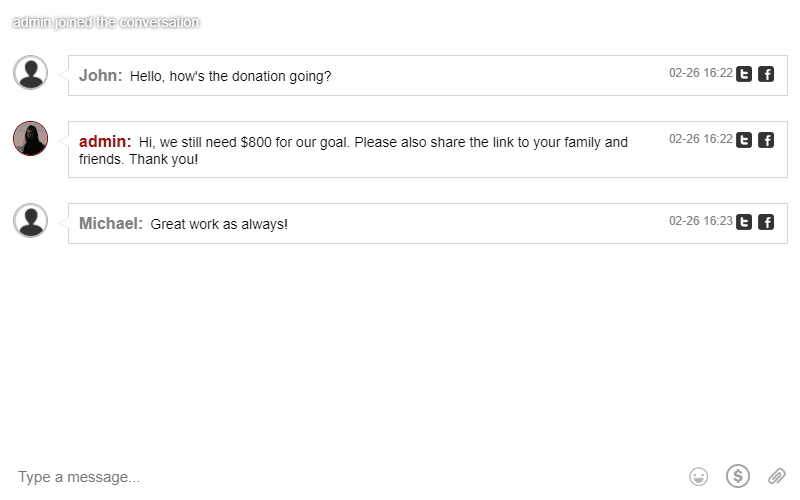Click the "Great work as always!" message

click(x=219, y=224)
